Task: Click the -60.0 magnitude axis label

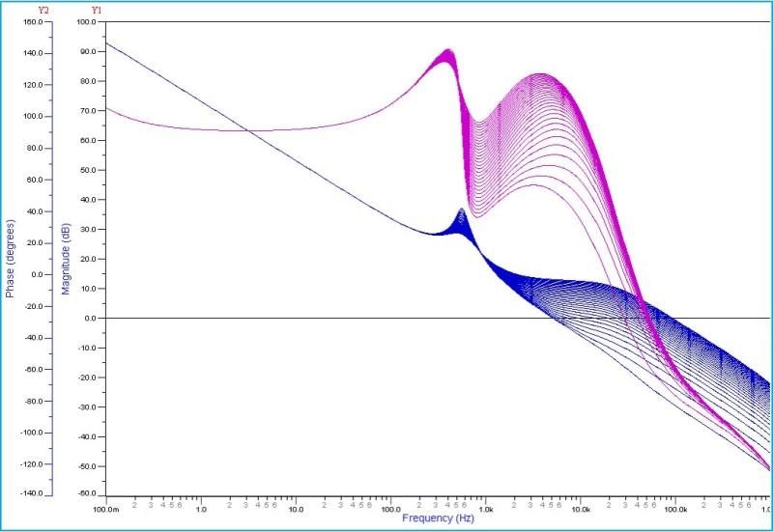Action: 87,493
